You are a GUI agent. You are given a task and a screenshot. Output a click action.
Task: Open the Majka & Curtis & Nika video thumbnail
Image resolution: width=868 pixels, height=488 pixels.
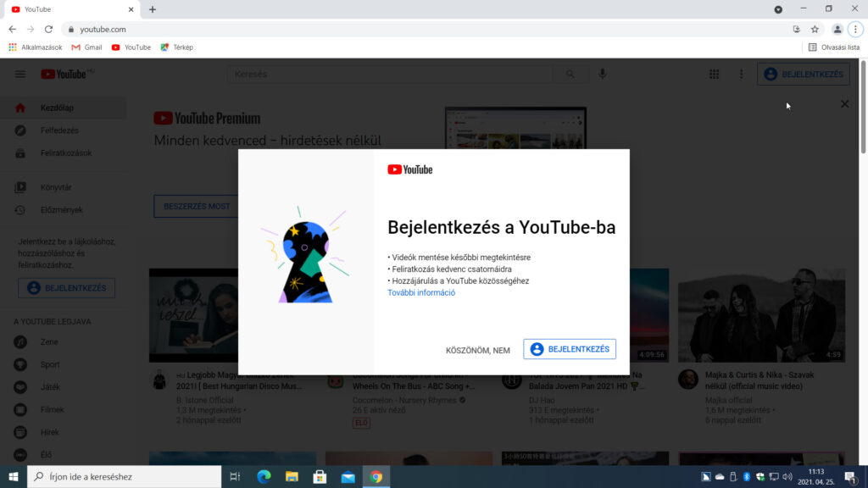tap(761, 315)
